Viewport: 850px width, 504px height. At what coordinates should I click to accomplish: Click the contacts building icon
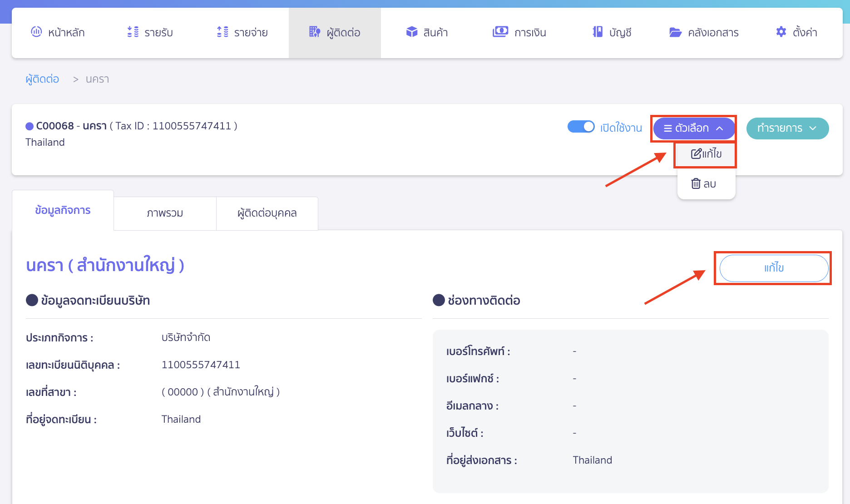(314, 32)
